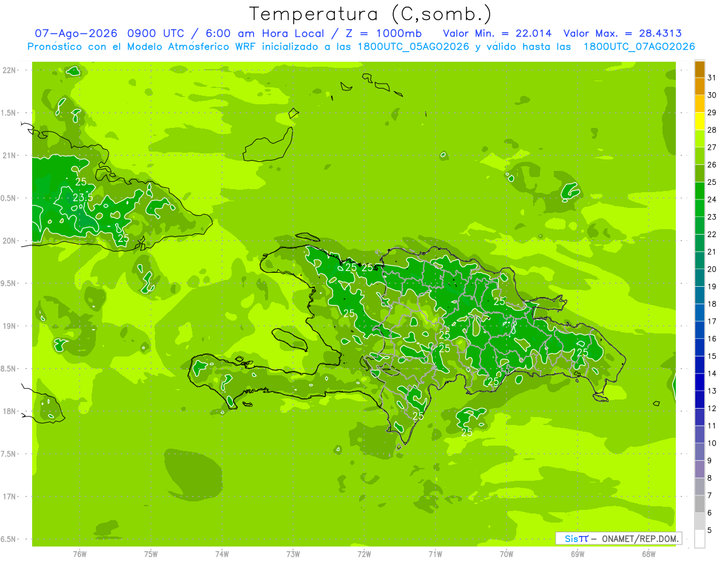
Task: Pick the purple swatch between 8 and 9
Action: pyautogui.click(x=699, y=469)
